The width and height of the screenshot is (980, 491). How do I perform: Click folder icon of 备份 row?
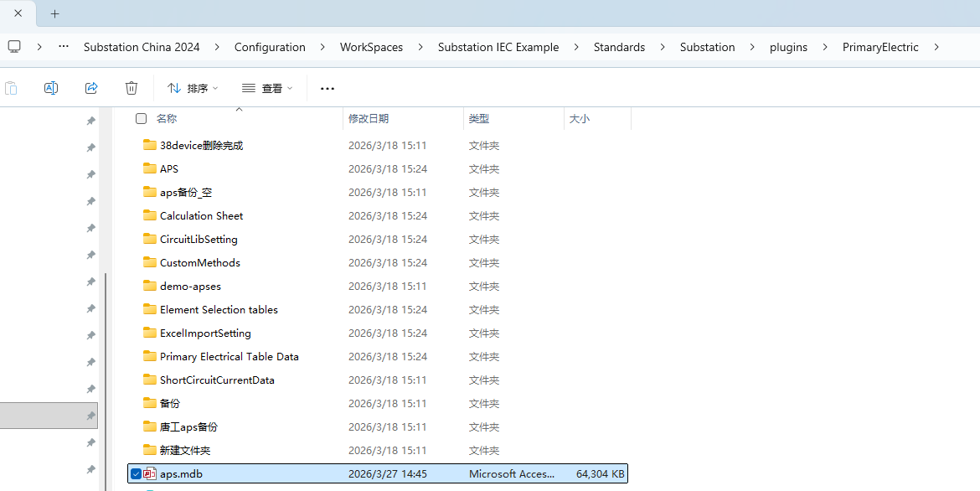coord(149,403)
